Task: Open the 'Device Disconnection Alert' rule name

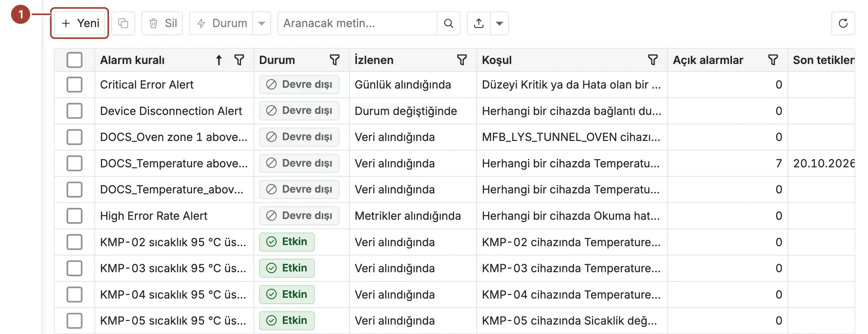Action: coord(171,111)
